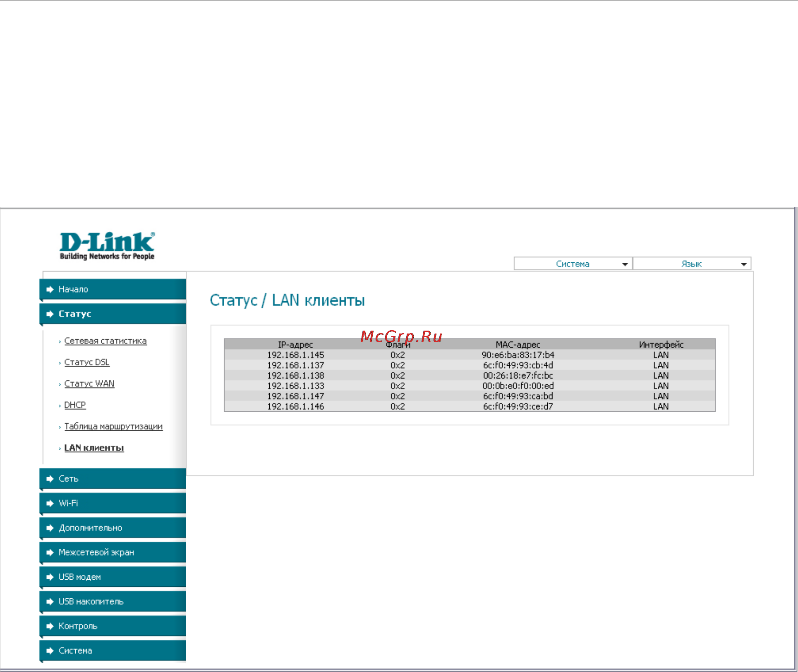Screen dimensions: 798x672
Task: Open the Язык language dropdown
Action: (692, 264)
